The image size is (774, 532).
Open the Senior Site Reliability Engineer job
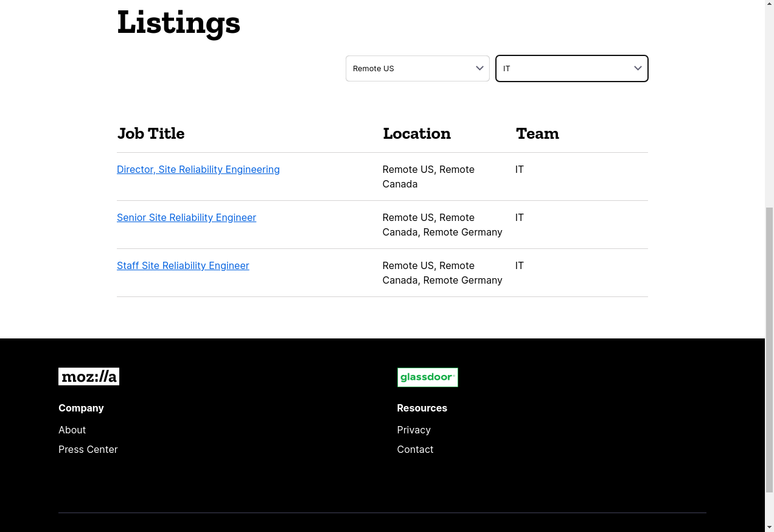[x=186, y=218]
